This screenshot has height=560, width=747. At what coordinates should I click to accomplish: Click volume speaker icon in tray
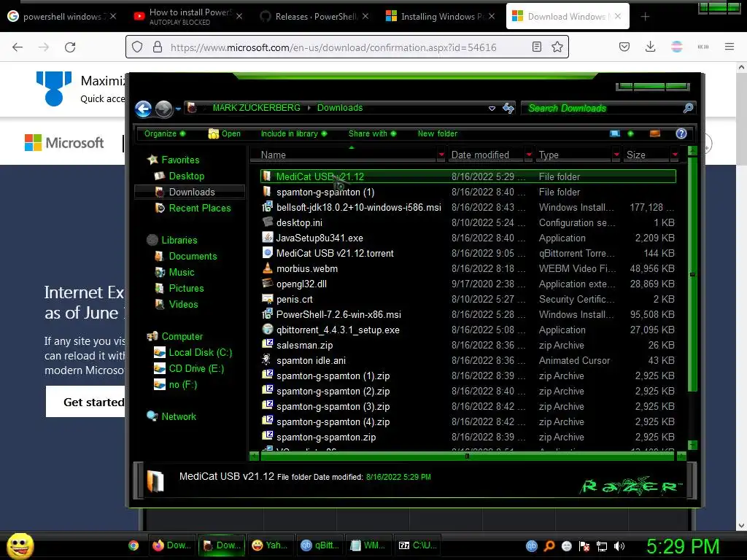(x=619, y=546)
